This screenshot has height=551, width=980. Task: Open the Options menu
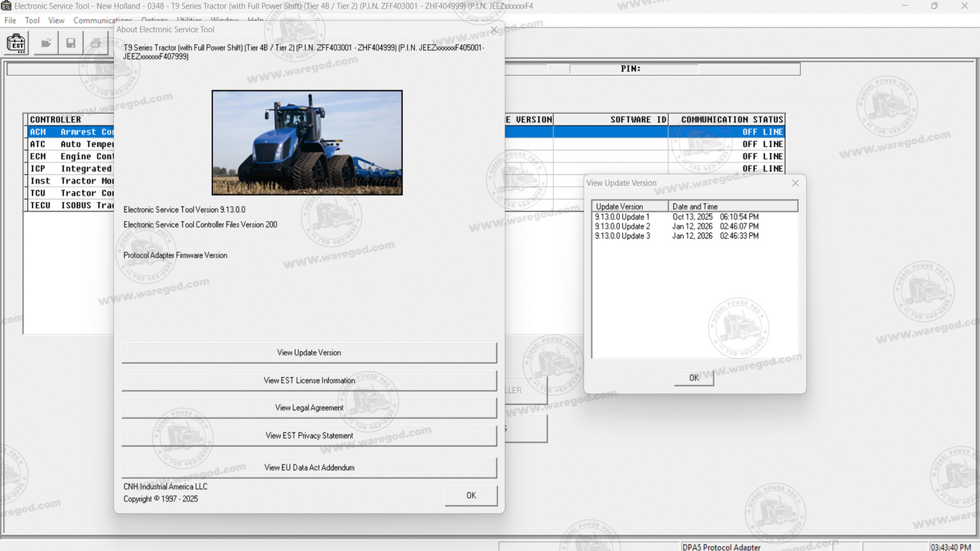[154, 20]
